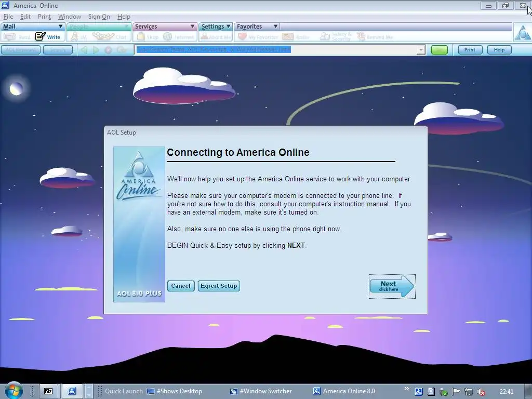
Task: Minimize the America Online window
Action: coord(488,5)
